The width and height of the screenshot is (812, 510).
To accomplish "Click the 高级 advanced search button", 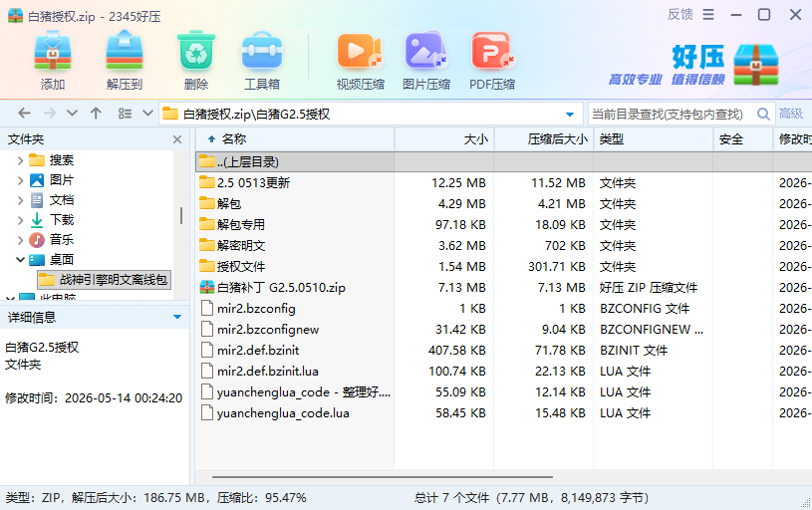I will 791,114.
